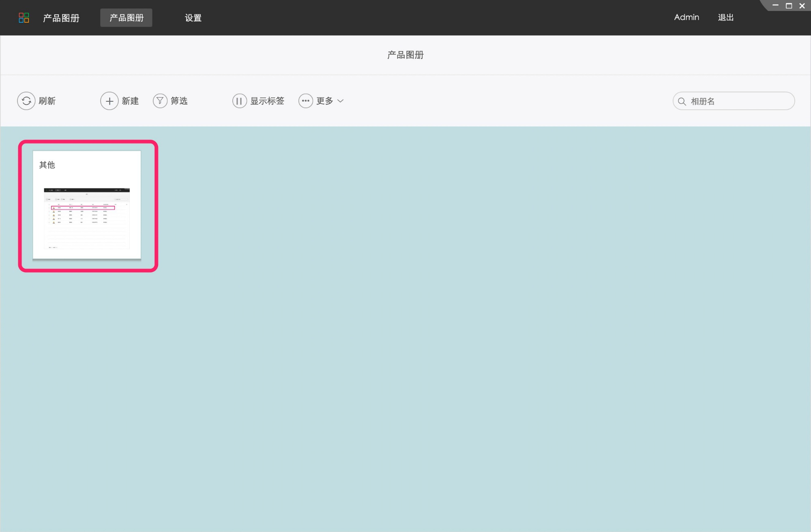This screenshot has width=811, height=532.
Task: Click the colorful grid app logo
Action: 24,18
